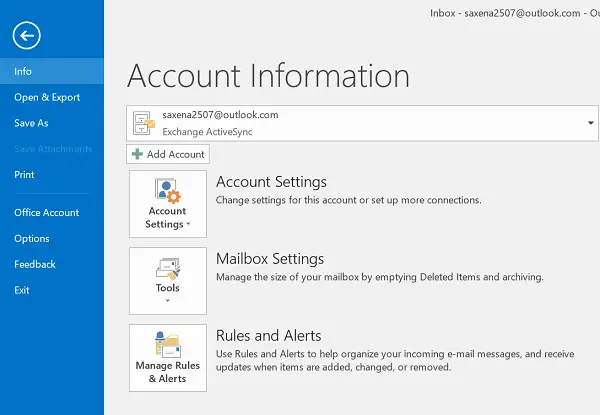Click the mailbox account icon beside saxena2507

(x=144, y=123)
